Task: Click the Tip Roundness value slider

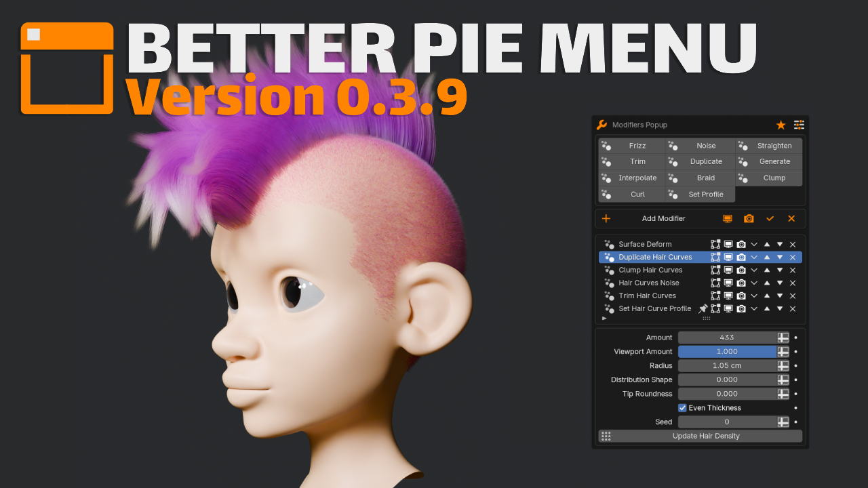Action: (727, 394)
